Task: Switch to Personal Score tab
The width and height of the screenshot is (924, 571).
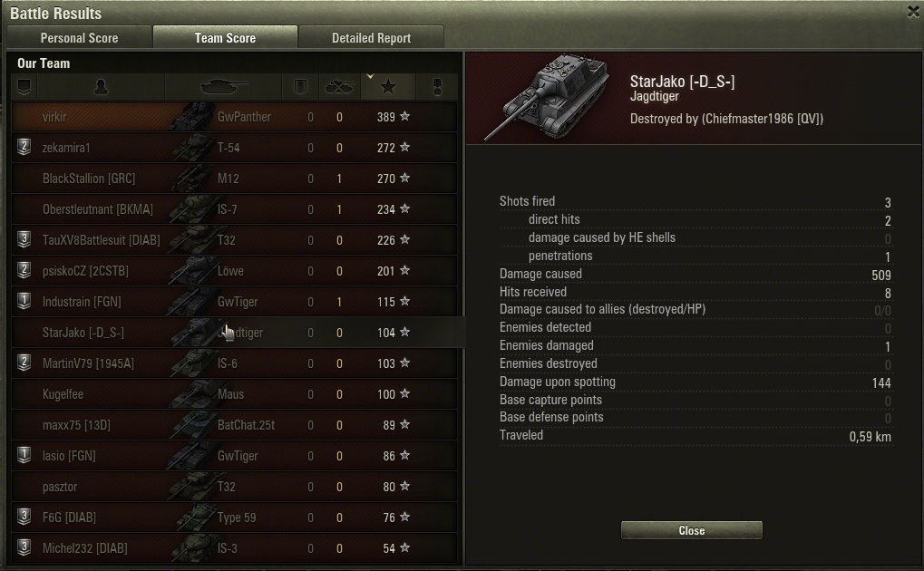Action: [x=79, y=38]
